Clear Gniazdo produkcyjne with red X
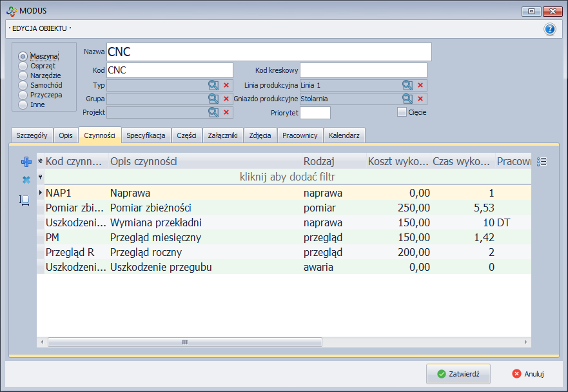 [420, 99]
